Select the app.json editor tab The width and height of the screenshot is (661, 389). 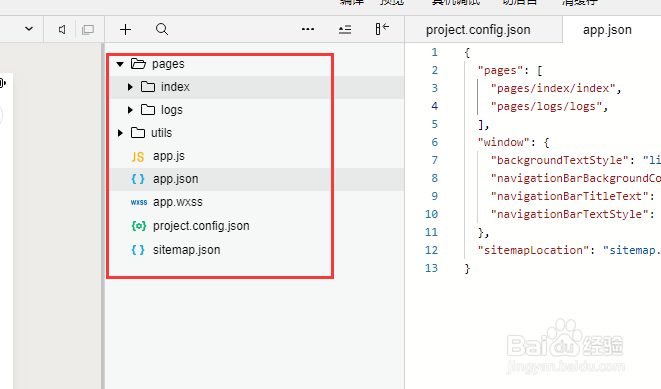(607, 30)
